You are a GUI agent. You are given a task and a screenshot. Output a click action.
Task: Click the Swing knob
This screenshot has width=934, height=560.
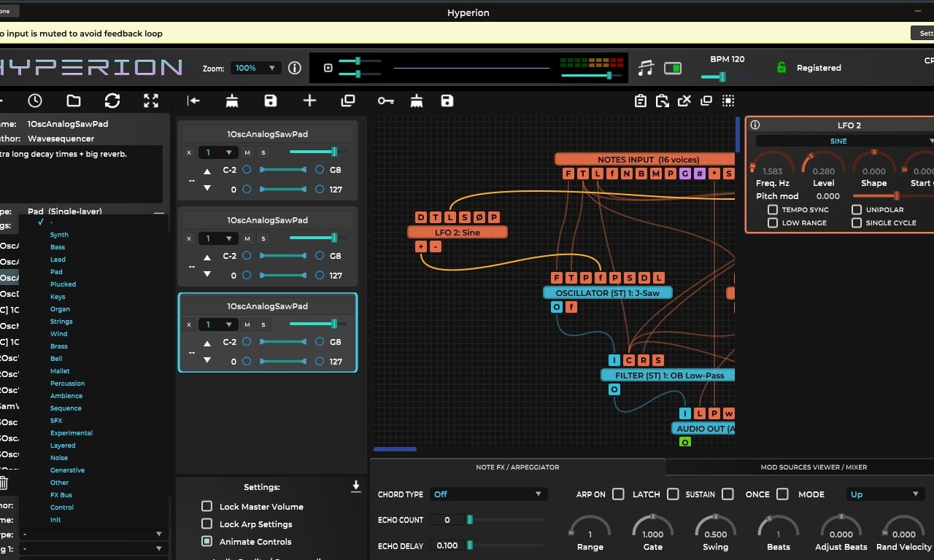(715, 529)
